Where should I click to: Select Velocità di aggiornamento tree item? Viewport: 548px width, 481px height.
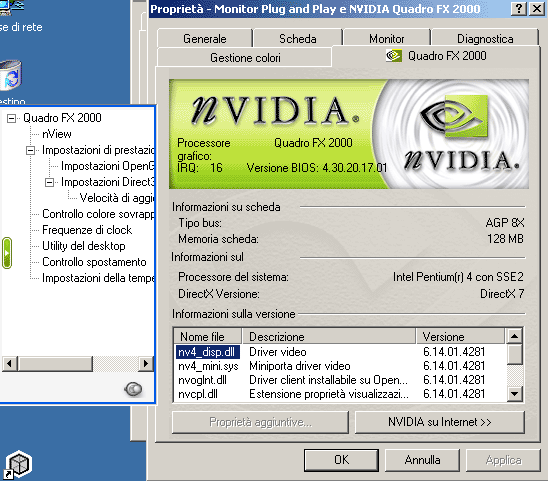click(117, 198)
